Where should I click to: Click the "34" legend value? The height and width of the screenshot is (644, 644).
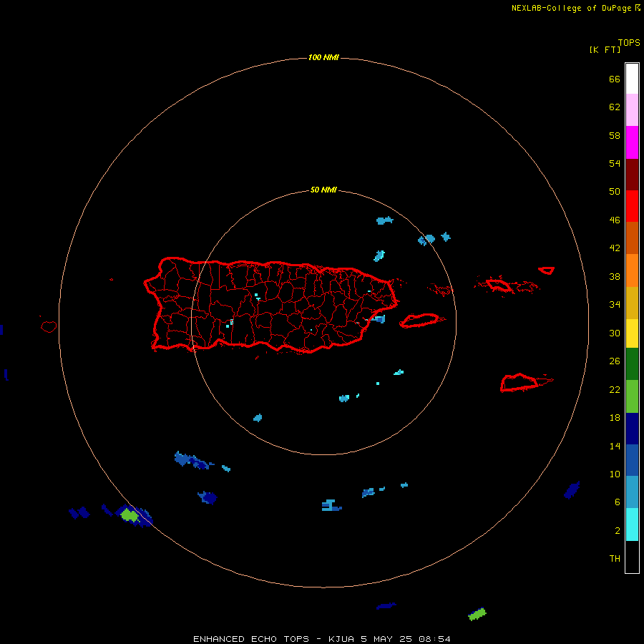(615, 305)
